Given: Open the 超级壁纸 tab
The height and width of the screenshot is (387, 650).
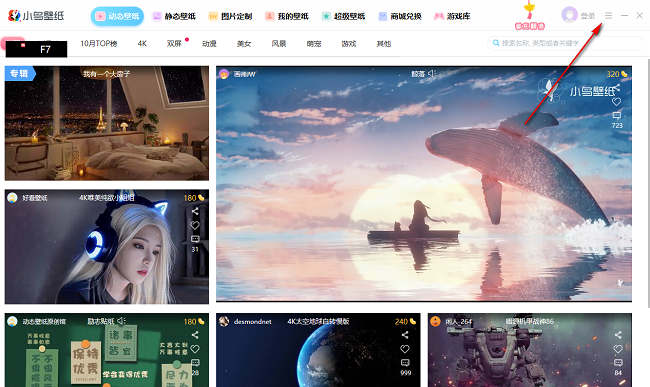Looking at the screenshot, I should [343, 16].
